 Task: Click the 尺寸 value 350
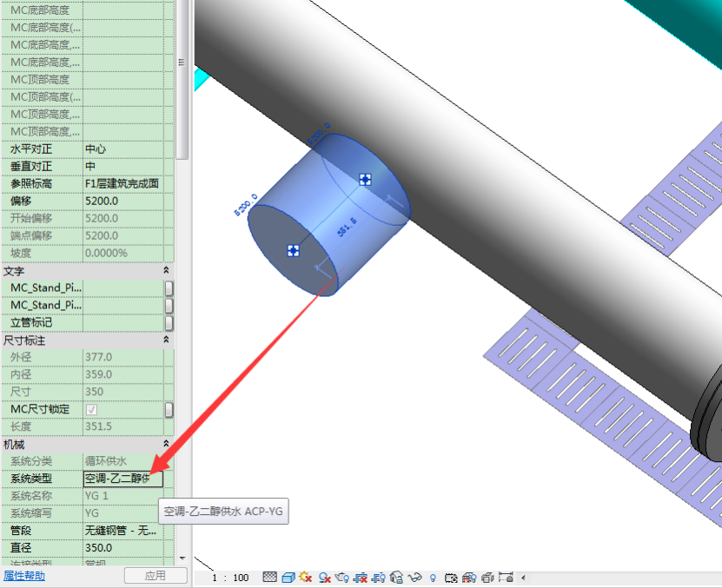tap(95, 392)
